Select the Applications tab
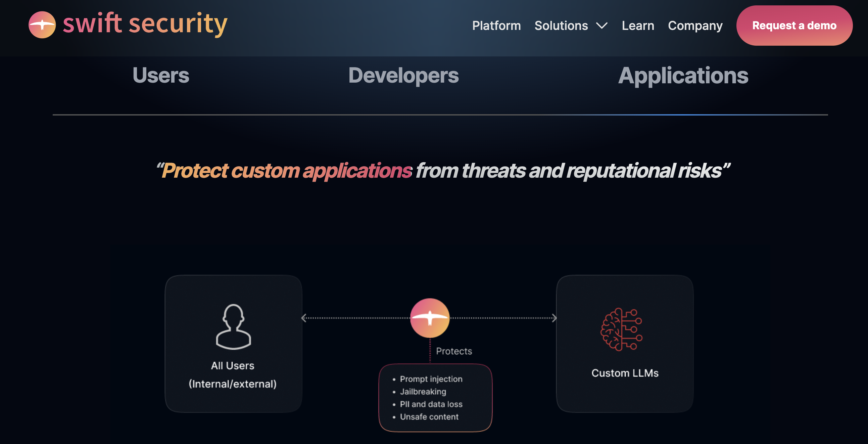Viewport: 868px width, 444px height. tap(683, 75)
